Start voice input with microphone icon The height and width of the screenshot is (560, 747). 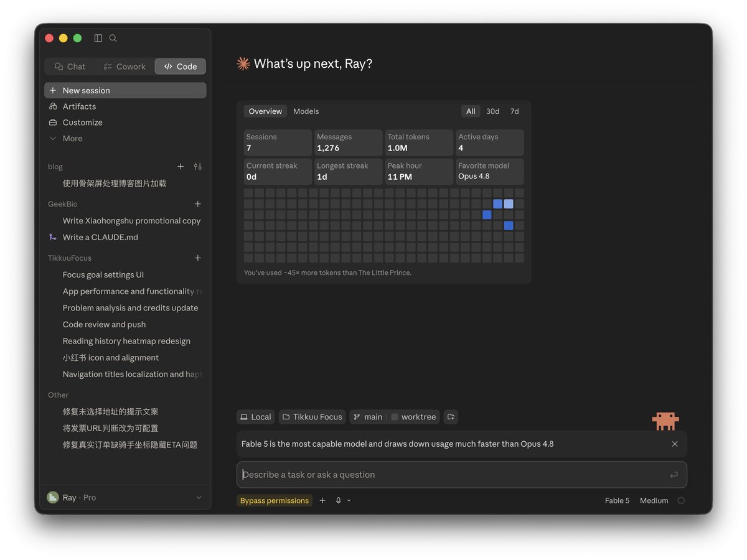339,501
